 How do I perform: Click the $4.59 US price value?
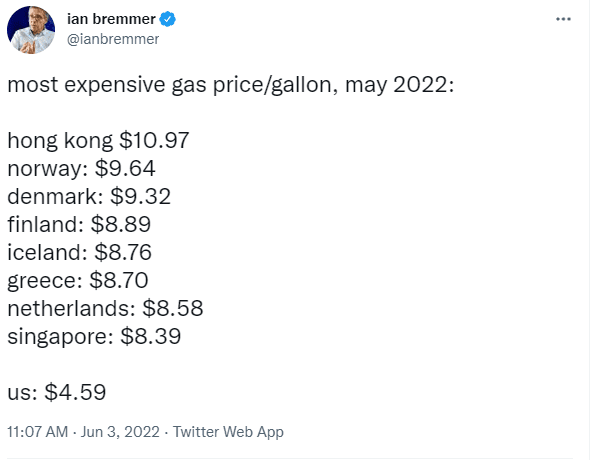pyautogui.click(x=75, y=392)
